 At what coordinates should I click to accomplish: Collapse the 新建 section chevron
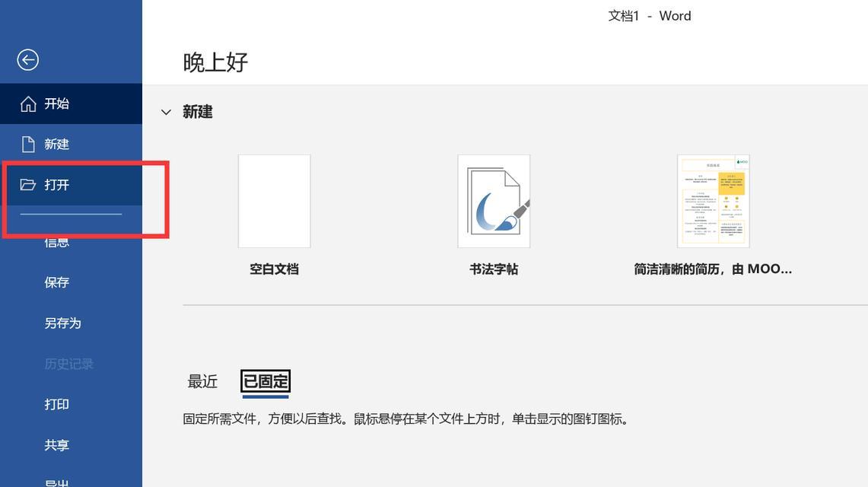pyautogui.click(x=166, y=112)
